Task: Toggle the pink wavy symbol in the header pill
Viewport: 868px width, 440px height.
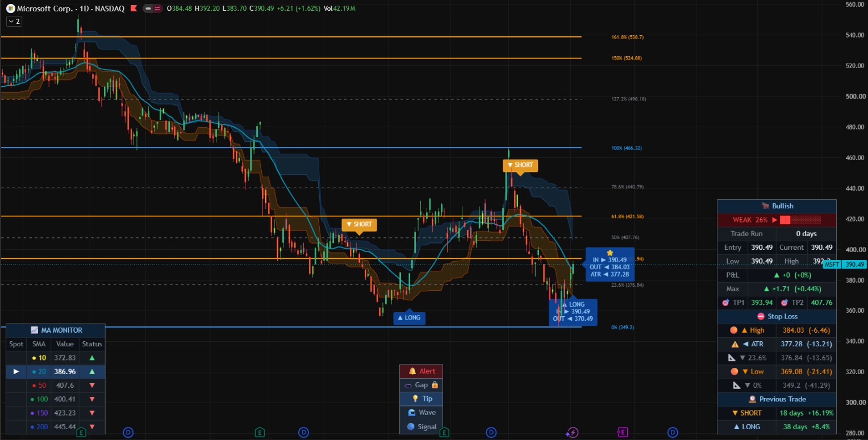Action: pyautogui.click(x=157, y=9)
